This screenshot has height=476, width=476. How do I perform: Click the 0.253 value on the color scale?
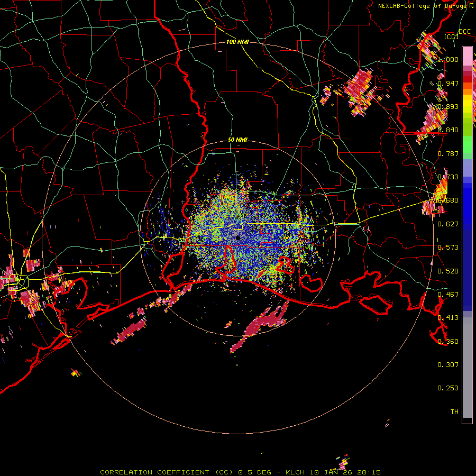(x=448, y=388)
